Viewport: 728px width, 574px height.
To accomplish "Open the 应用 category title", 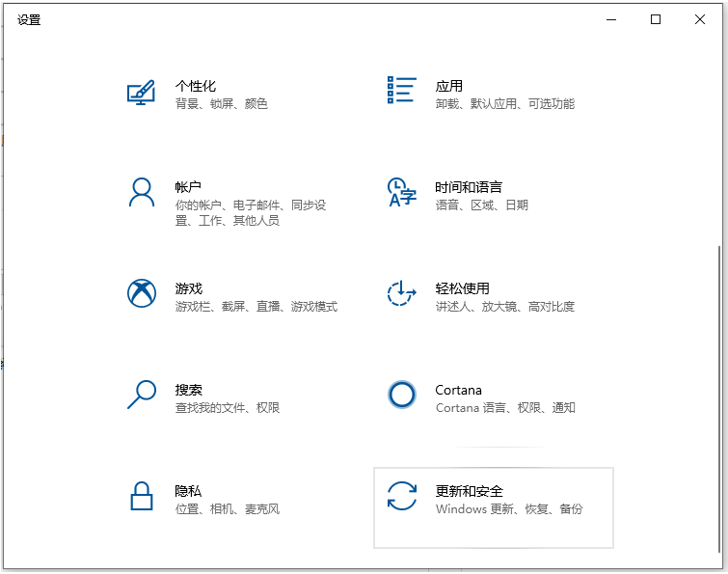I will [x=448, y=86].
